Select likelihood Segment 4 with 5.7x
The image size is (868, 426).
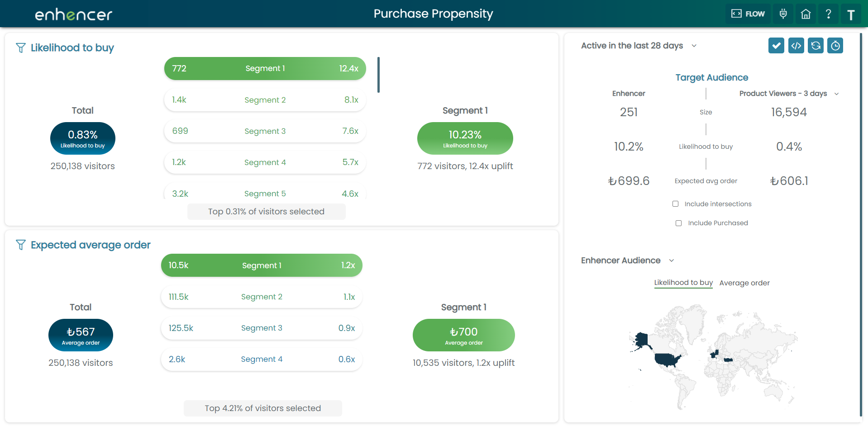point(265,162)
